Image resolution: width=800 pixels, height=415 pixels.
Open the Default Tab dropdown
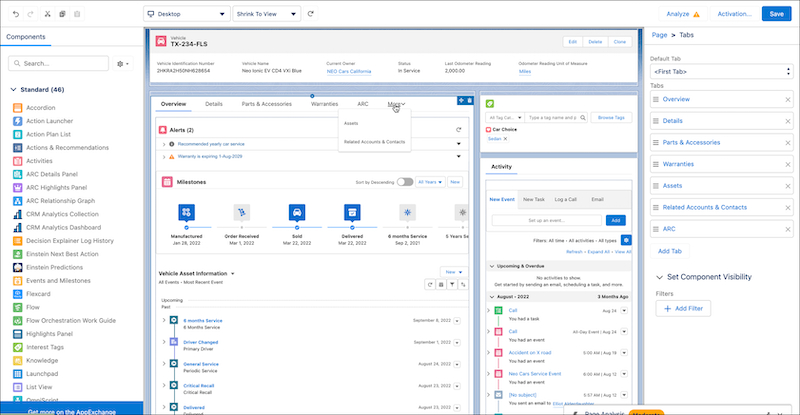tap(718, 73)
